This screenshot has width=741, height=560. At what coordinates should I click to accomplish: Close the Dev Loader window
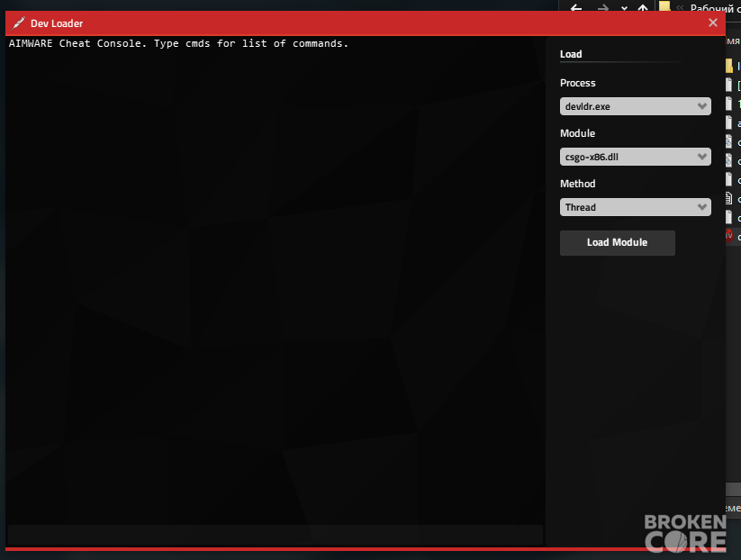[x=713, y=23]
